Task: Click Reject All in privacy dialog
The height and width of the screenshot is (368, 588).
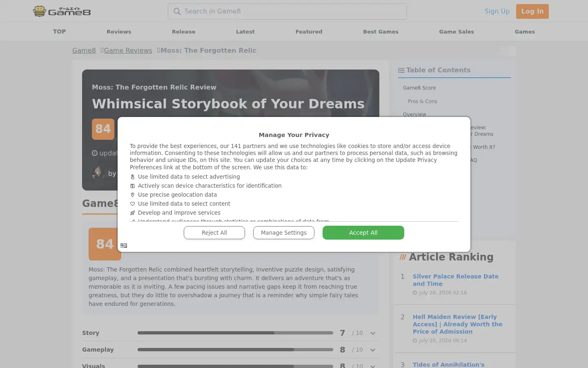Action: [214, 233]
